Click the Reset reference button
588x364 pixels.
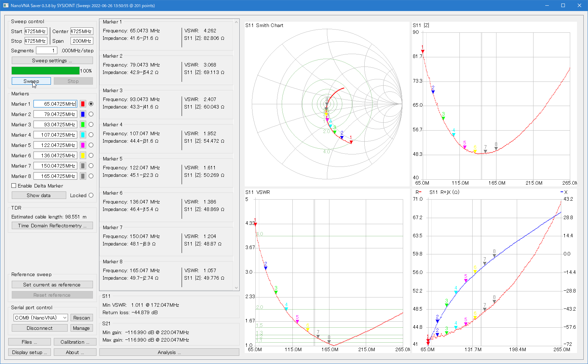[52, 295]
